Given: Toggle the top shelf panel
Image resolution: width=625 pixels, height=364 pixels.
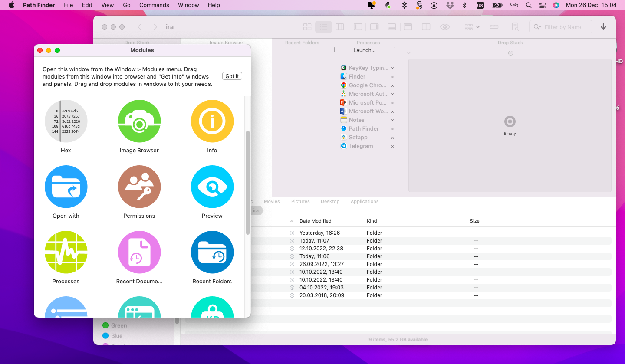Looking at the screenshot, I should (408, 27).
